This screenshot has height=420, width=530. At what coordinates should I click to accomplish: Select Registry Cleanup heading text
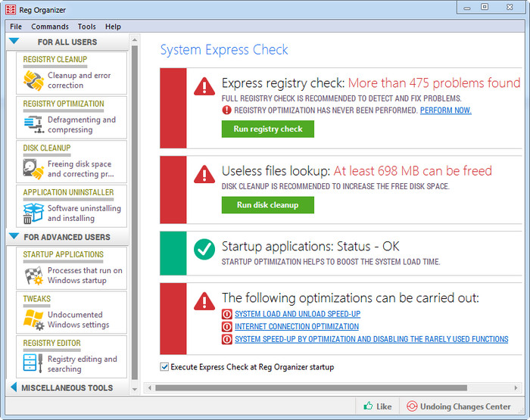[55, 60]
